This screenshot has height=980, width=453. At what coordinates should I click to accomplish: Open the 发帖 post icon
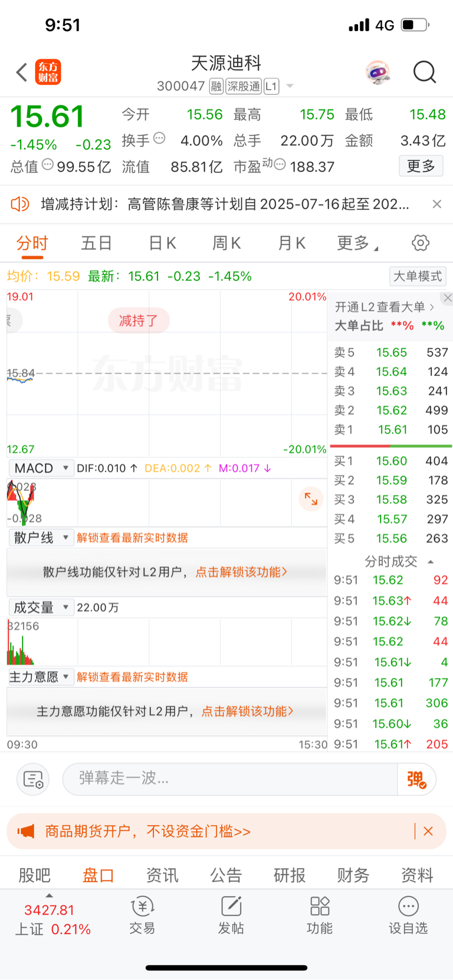click(x=231, y=915)
